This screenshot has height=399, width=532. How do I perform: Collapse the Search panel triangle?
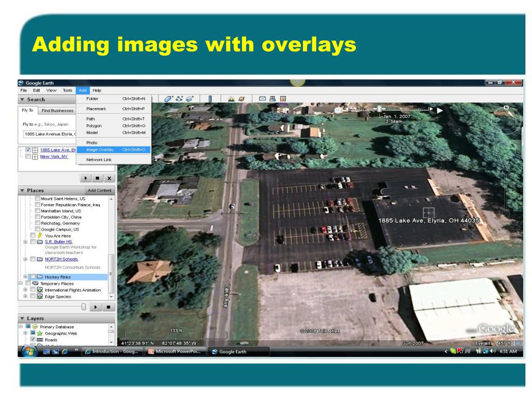(22, 99)
